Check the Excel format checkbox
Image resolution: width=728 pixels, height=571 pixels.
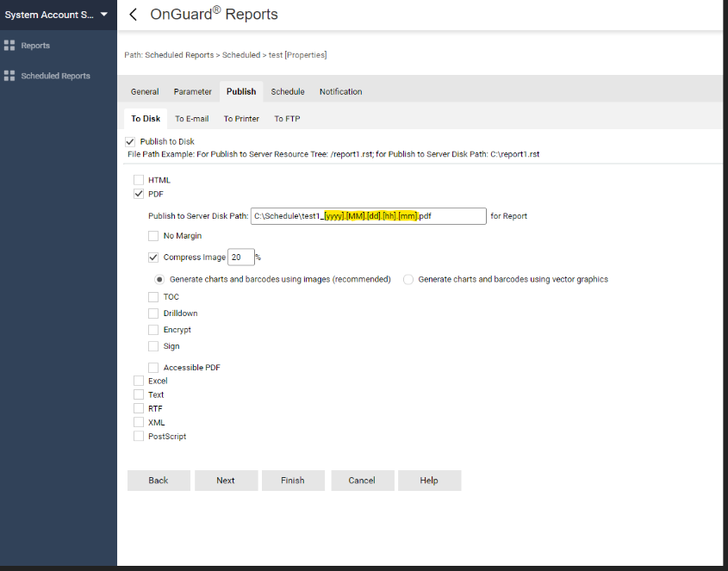pyautogui.click(x=139, y=381)
